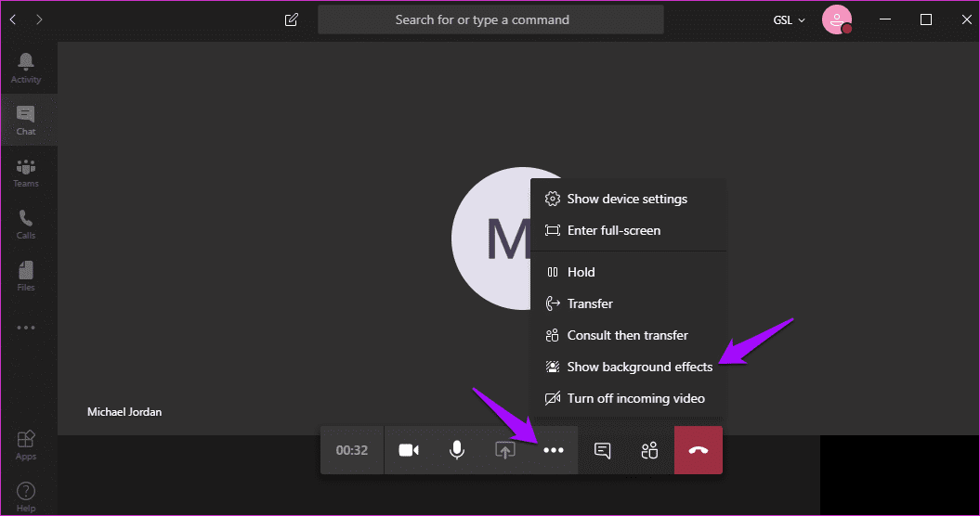Select Show background effects
Viewport: 980px width, 516px height.
[628, 367]
